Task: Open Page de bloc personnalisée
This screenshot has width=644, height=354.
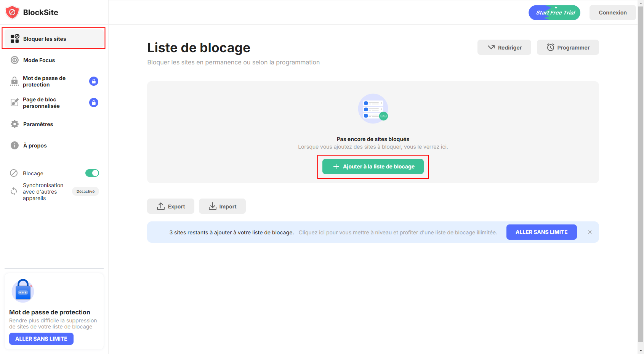Action: coord(41,103)
